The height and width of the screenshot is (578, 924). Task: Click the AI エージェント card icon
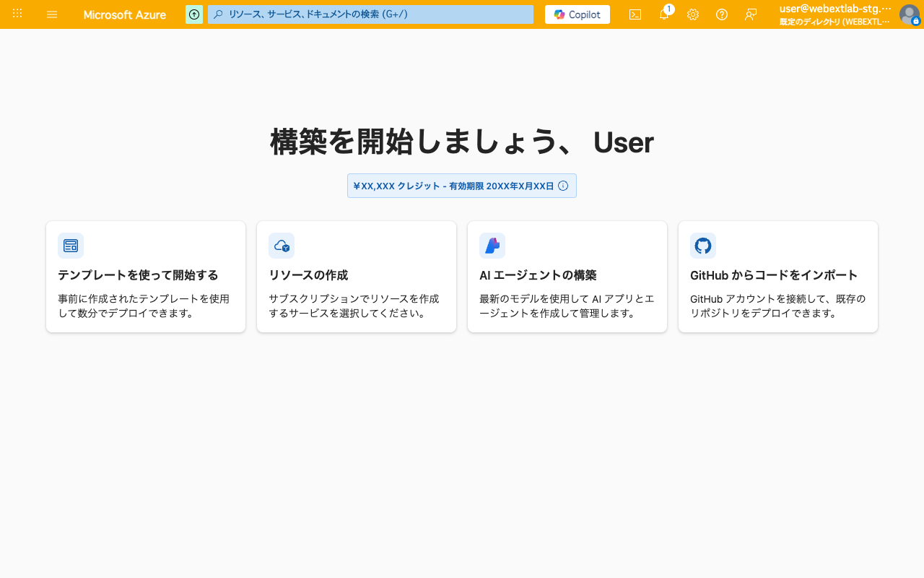(x=492, y=246)
